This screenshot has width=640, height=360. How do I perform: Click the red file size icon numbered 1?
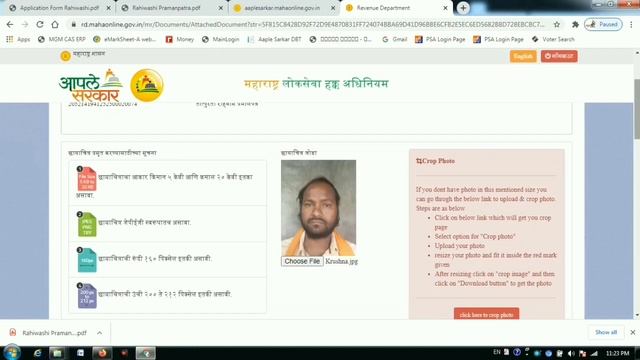tap(86, 179)
